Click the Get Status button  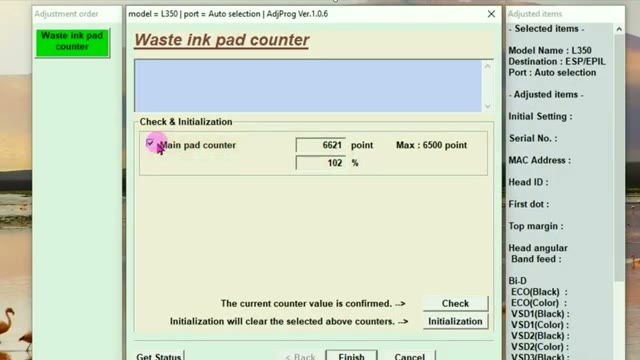159,356
